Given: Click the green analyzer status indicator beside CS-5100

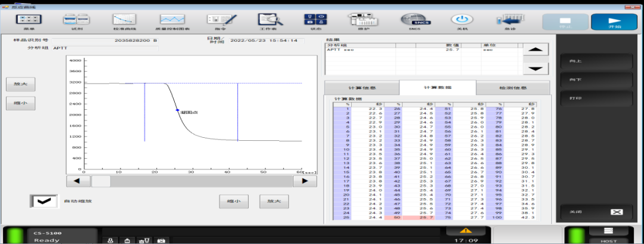Looking at the screenshot, I should coord(16,236).
